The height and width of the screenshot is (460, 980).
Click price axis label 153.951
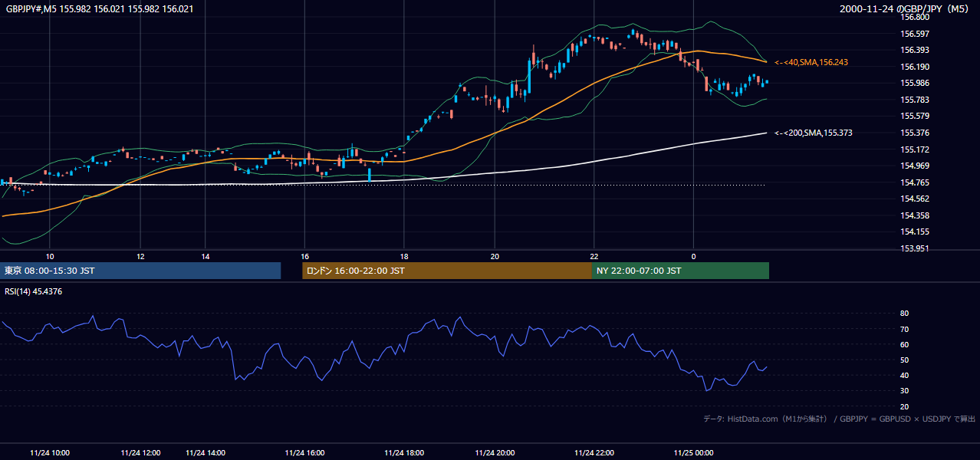tap(915, 248)
